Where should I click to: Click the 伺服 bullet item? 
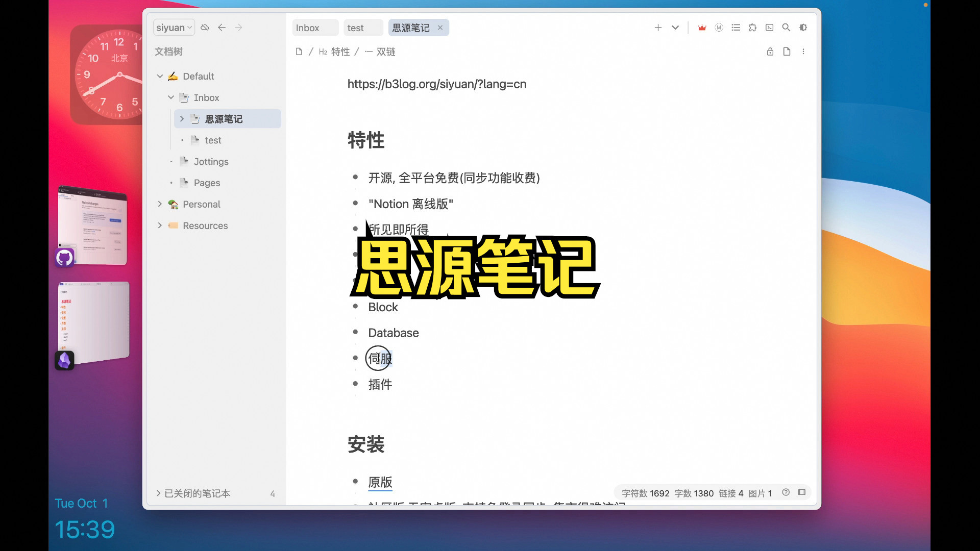click(380, 359)
